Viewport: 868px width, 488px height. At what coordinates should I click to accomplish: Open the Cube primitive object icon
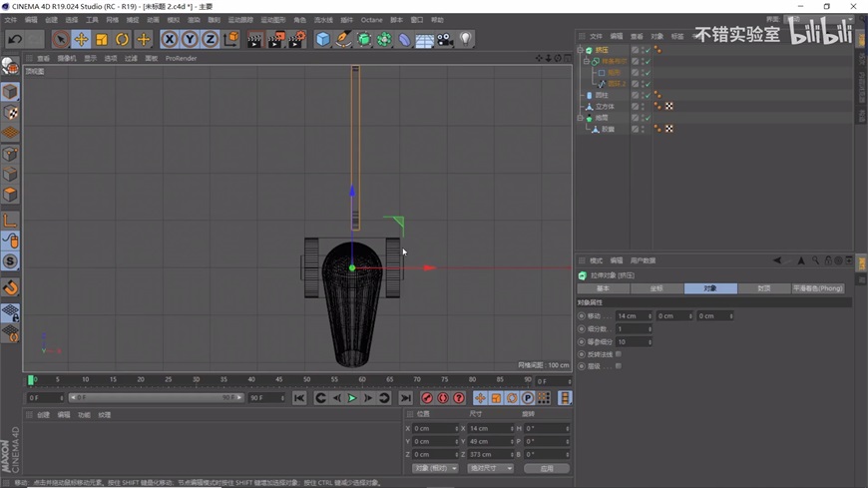322,39
